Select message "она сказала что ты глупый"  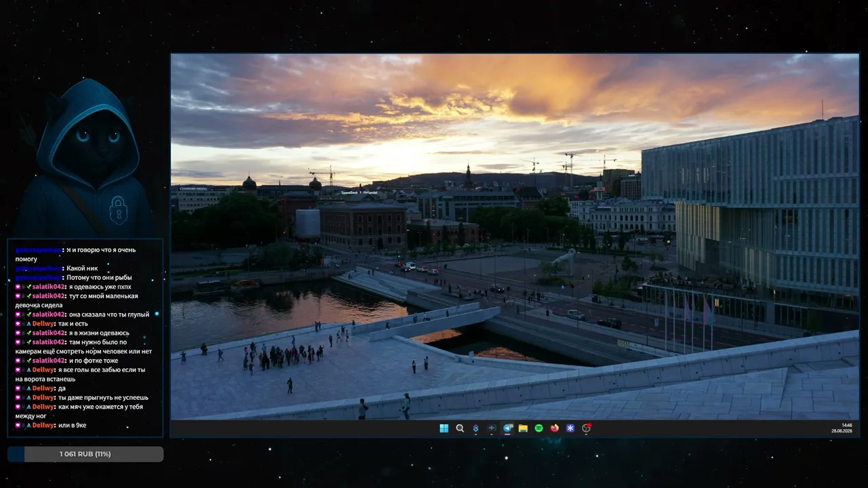(109, 314)
